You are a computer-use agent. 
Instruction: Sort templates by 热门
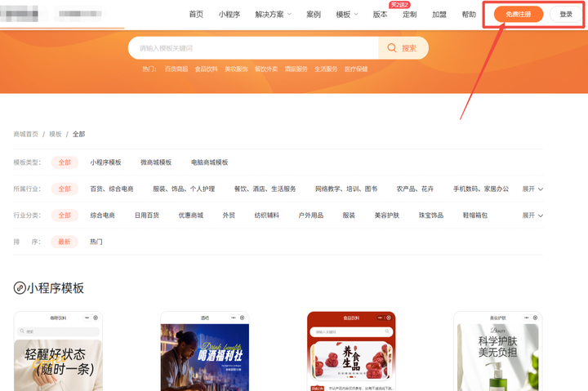tap(96, 242)
